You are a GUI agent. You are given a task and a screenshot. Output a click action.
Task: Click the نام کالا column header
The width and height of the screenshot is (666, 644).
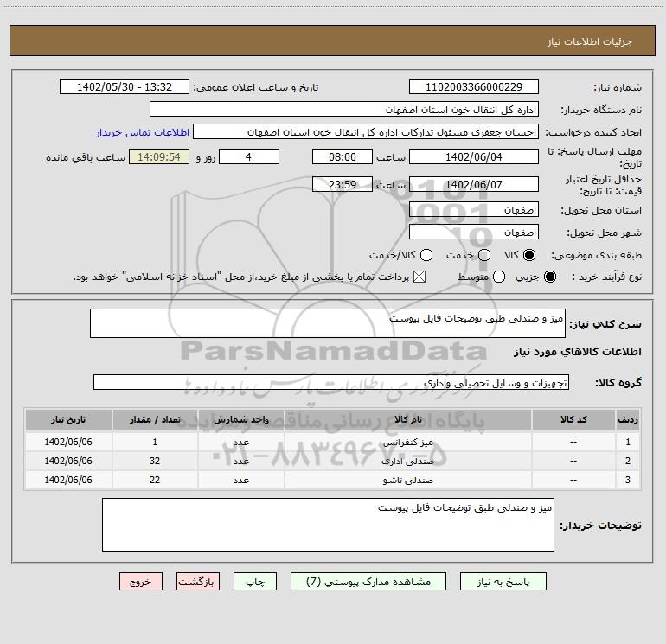coord(407,419)
